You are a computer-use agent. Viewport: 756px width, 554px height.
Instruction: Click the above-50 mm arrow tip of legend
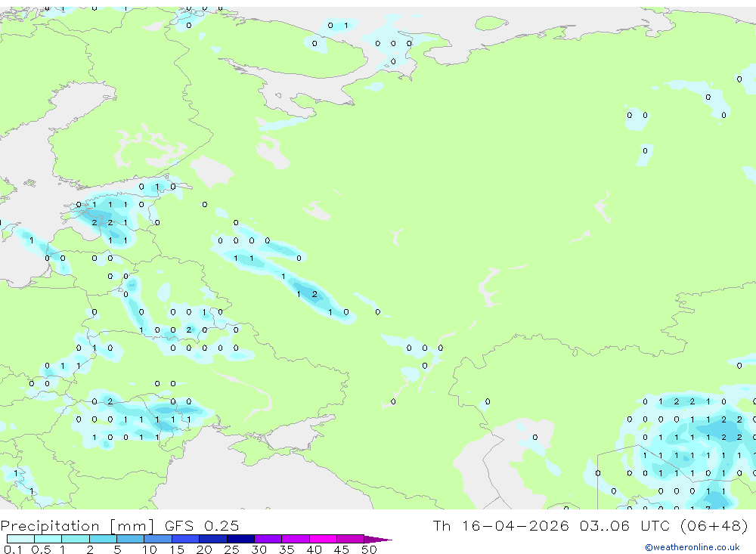[x=379, y=539]
